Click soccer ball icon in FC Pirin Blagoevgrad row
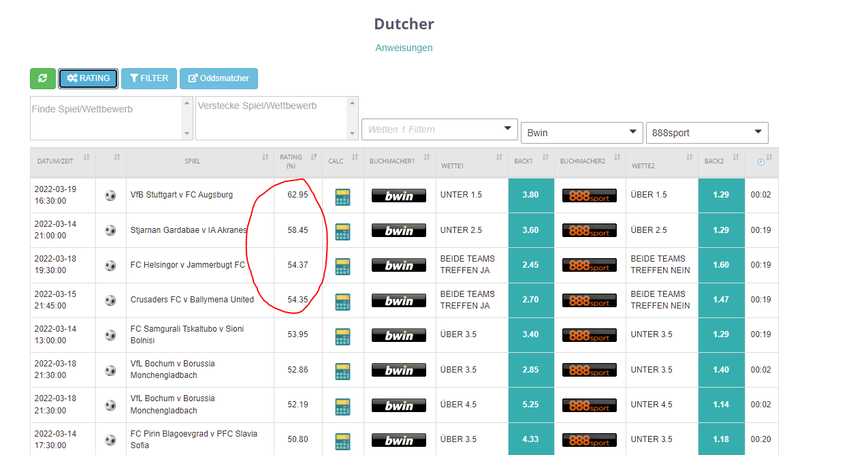This screenshot has width=868, height=455. [x=110, y=440]
